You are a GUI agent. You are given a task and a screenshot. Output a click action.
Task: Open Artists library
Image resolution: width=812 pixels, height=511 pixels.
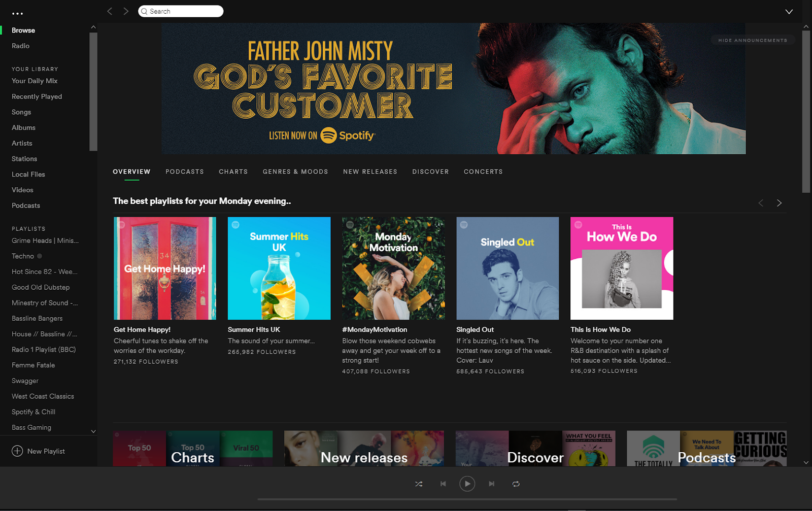coord(22,143)
